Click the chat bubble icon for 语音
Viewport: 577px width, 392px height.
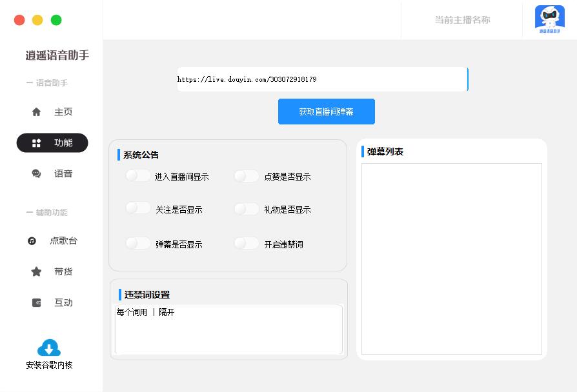click(36, 174)
